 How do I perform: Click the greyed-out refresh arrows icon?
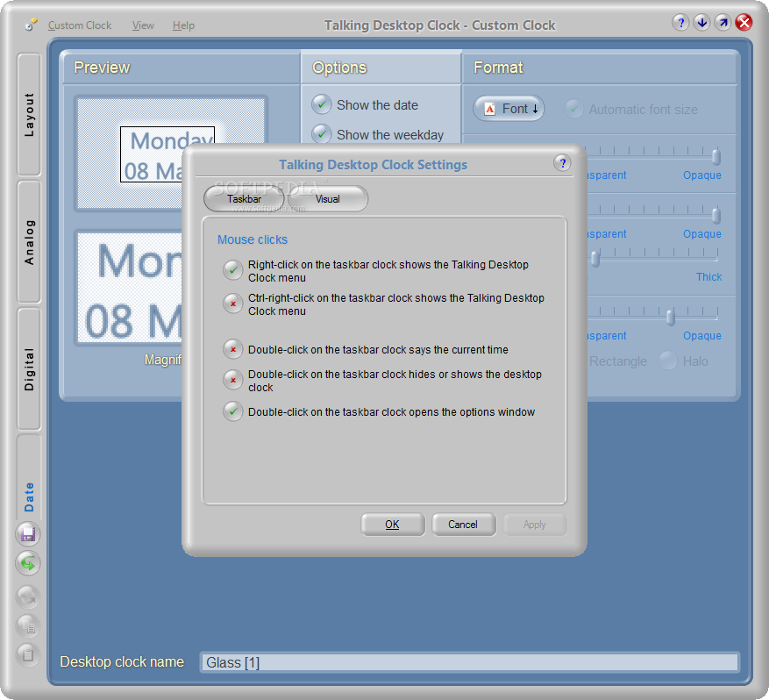tap(28, 596)
